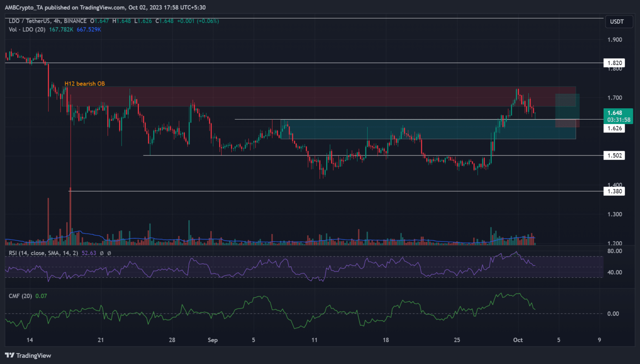This screenshot has width=640, height=364.
Task: Click the Oct label on time axis
Action: (x=518, y=340)
